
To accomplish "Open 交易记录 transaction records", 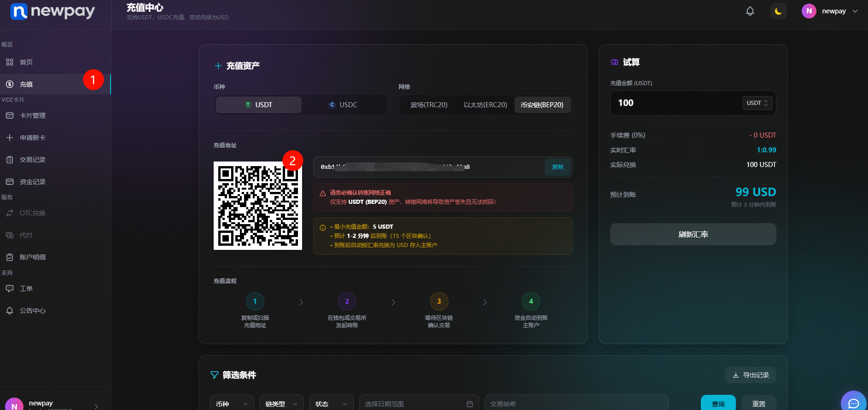I will point(32,160).
